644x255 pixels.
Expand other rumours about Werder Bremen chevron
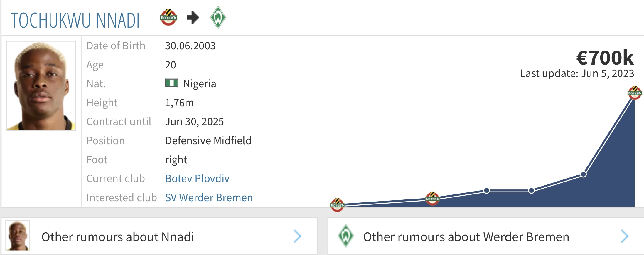pos(625,236)
